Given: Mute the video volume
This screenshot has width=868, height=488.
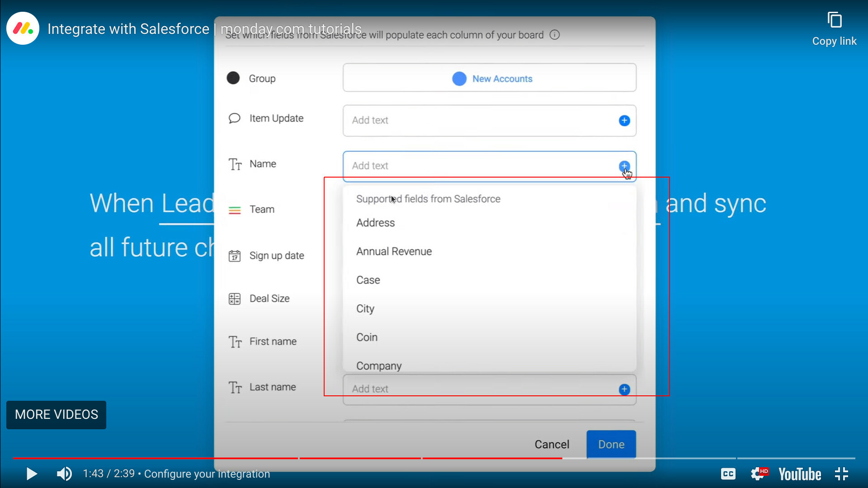Looking at the screenshot, I should pos(64,474).
